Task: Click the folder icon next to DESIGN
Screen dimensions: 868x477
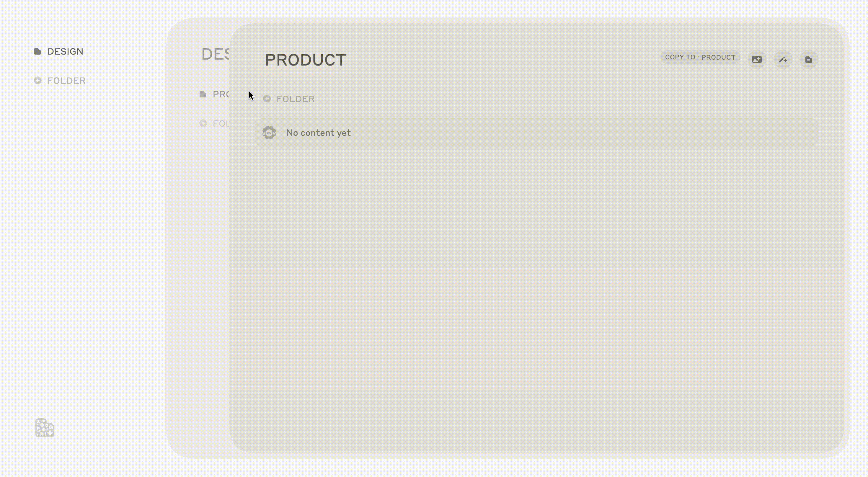Action: click(38, 52)
